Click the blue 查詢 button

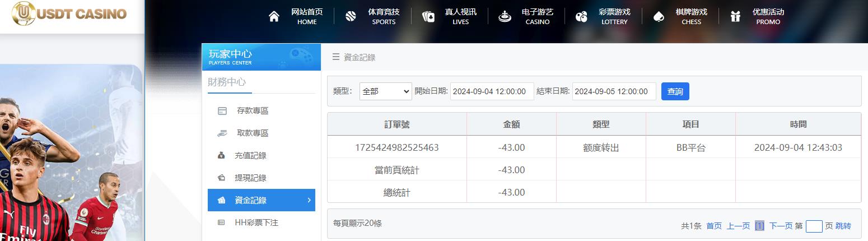(675, 91)
